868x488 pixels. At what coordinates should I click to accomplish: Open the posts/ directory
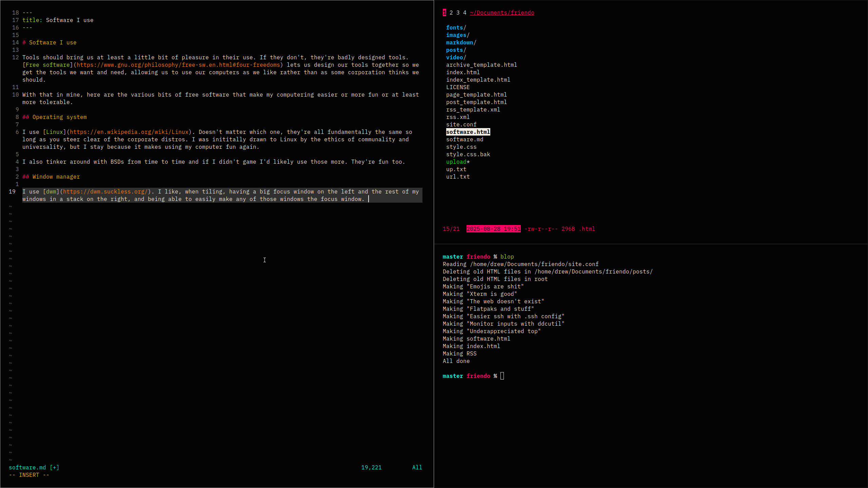[x=456, y=50]
